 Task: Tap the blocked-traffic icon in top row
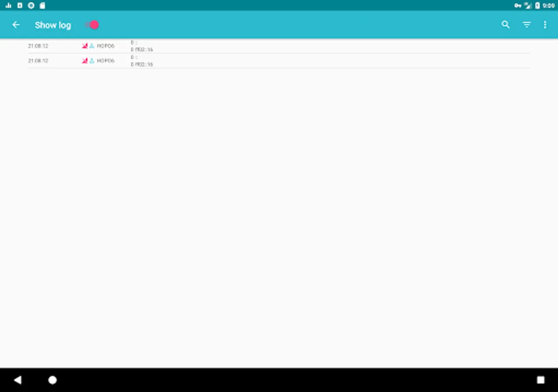click(x=85, y=46)
